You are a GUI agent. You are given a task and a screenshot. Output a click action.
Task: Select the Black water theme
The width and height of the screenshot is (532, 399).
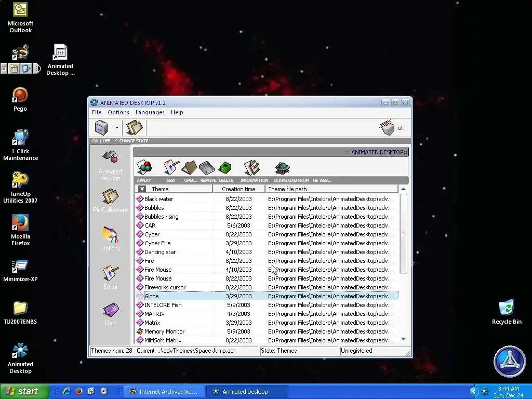point(267,199)
